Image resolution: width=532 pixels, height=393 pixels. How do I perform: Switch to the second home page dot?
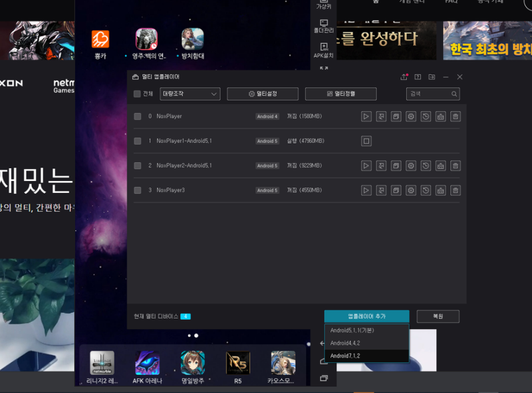pyautogui.click(x=196, y=336)
